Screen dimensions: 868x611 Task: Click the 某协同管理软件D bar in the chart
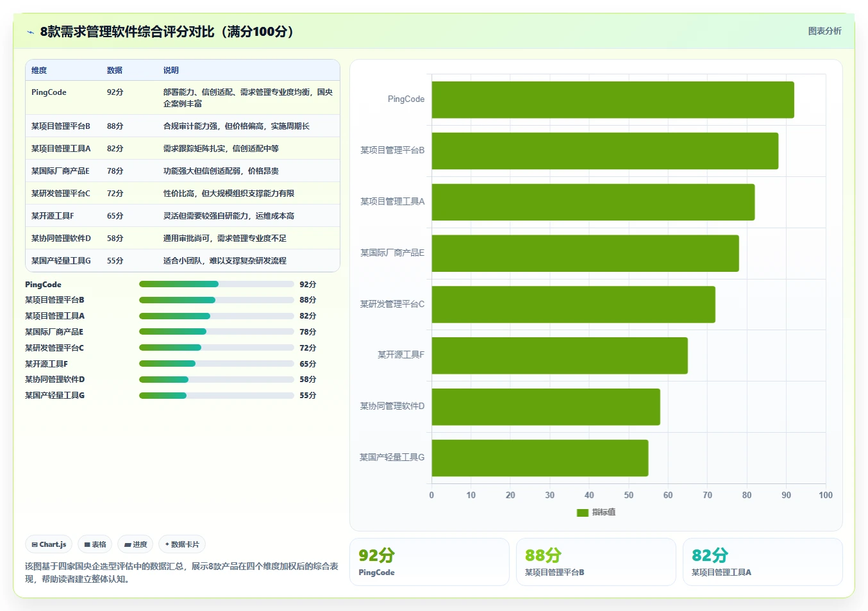[546, 406]
